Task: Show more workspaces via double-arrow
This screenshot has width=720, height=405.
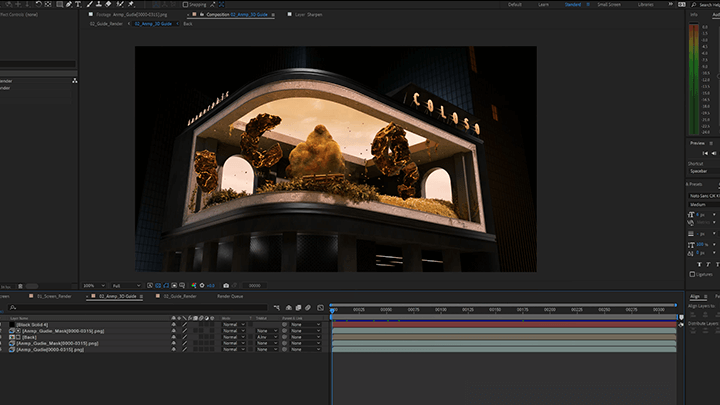Action: [x=670, y=5]
